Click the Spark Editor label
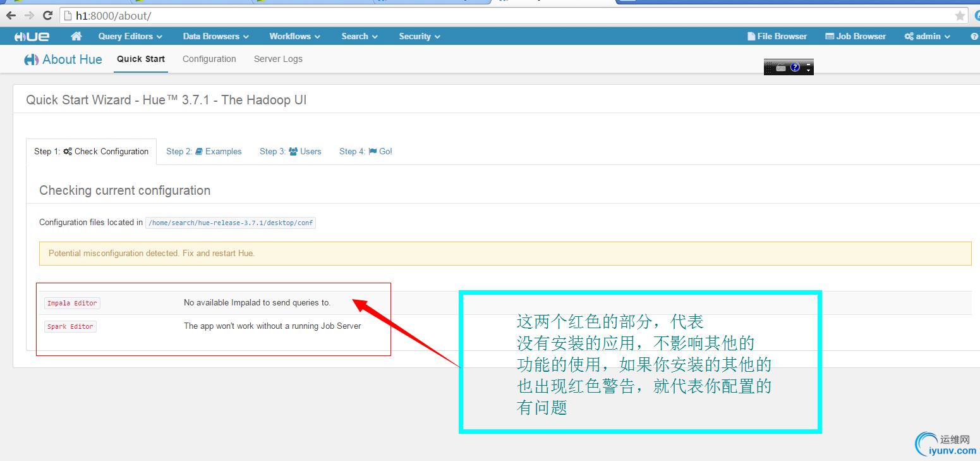 [70, 326]
